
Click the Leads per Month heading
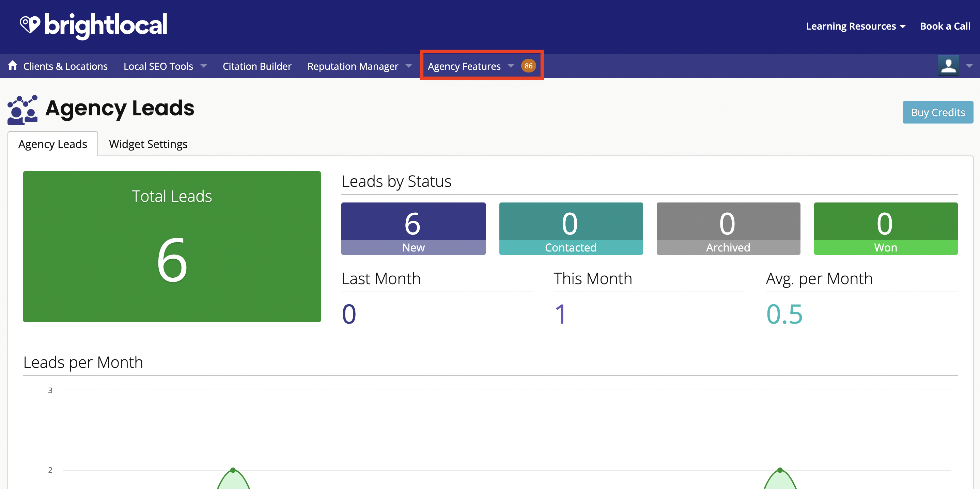click(83, 362)
